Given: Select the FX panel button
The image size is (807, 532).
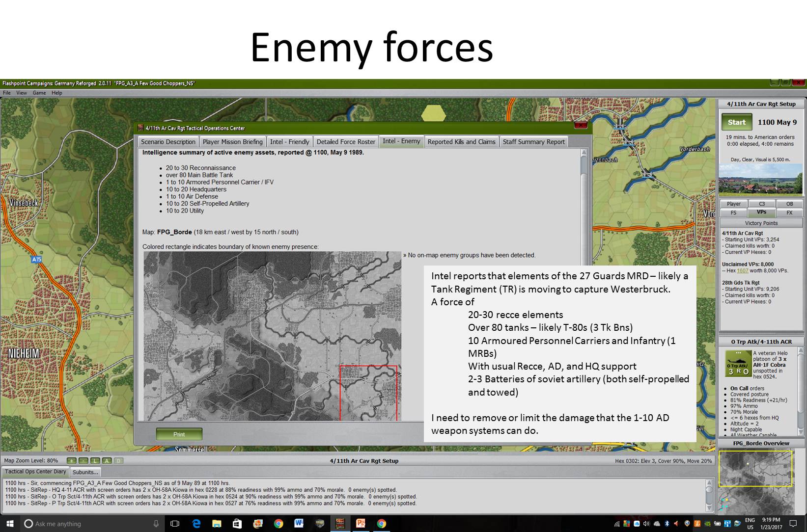Looking at the screenshot, I should [789, 213].
